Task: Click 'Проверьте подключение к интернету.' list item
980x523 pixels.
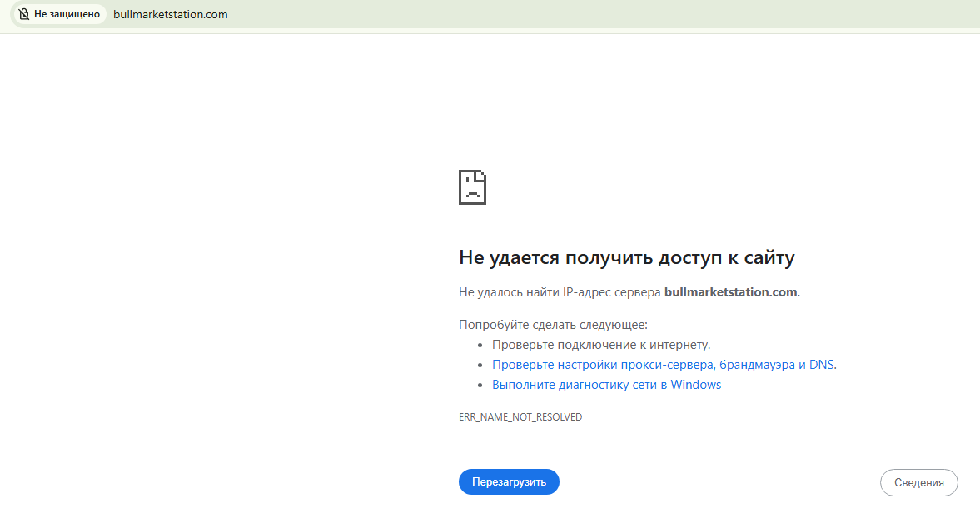Action: tap(601, 345)
